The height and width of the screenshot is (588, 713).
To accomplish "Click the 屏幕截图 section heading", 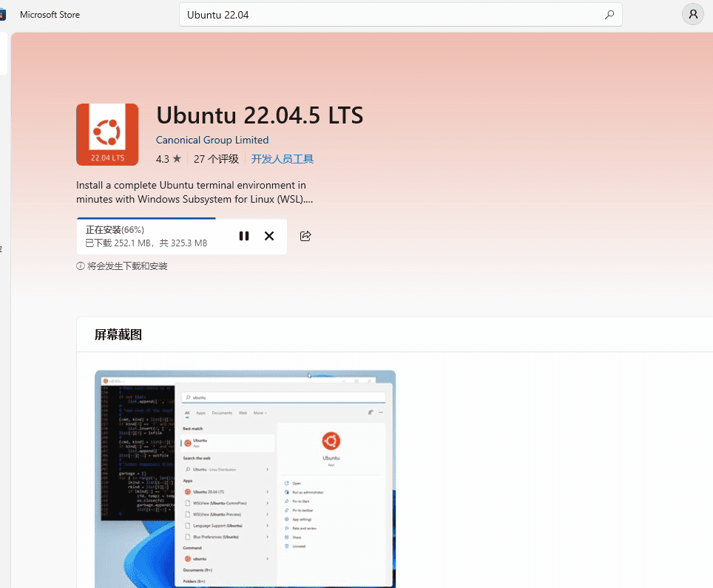I will (118, 335).
